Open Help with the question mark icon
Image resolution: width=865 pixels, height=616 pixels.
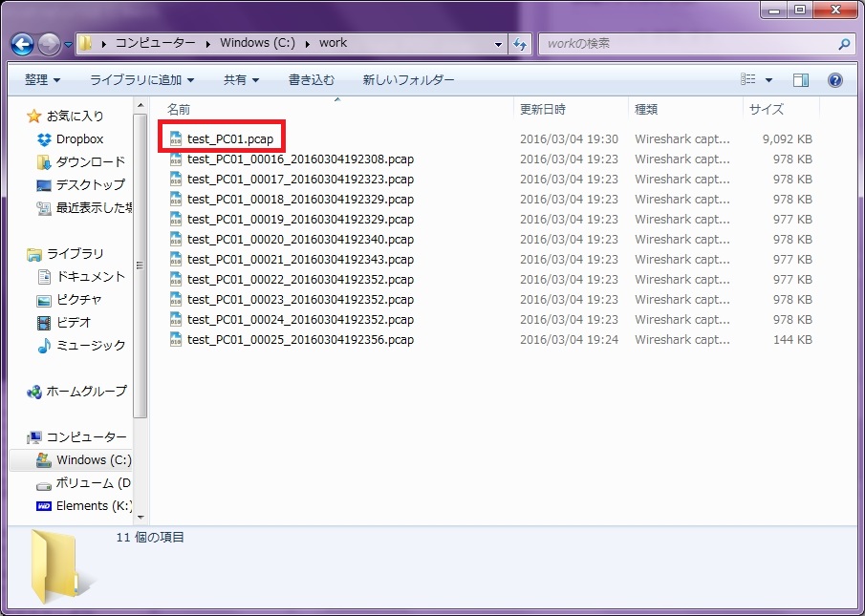click(835, 80)
